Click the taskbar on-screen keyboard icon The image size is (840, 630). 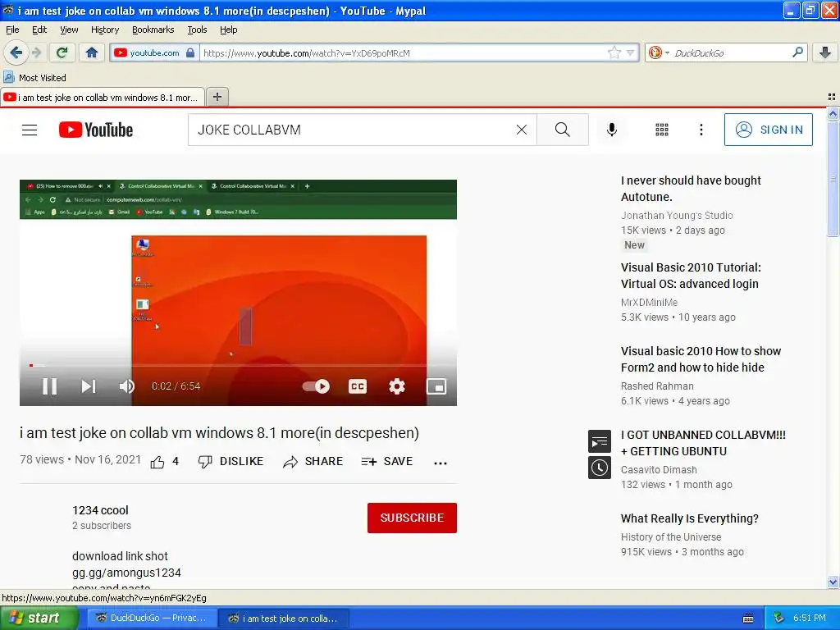tap(748, 619)
